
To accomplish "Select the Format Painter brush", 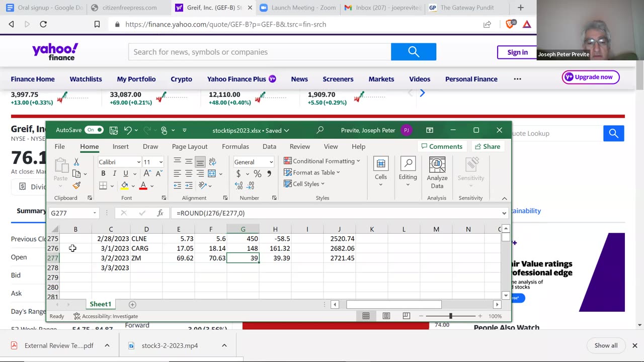I will coord(76,186).
